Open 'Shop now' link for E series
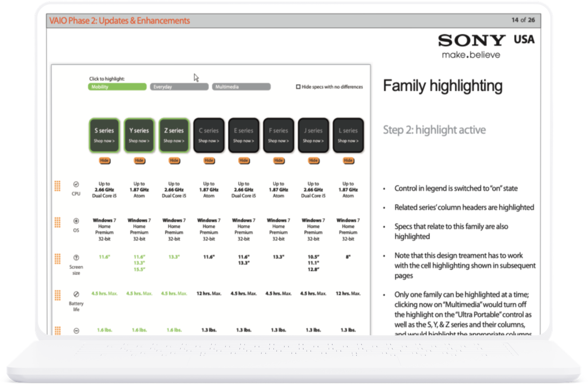This screenshot has width=588, height=384. (x=244, y=141)
